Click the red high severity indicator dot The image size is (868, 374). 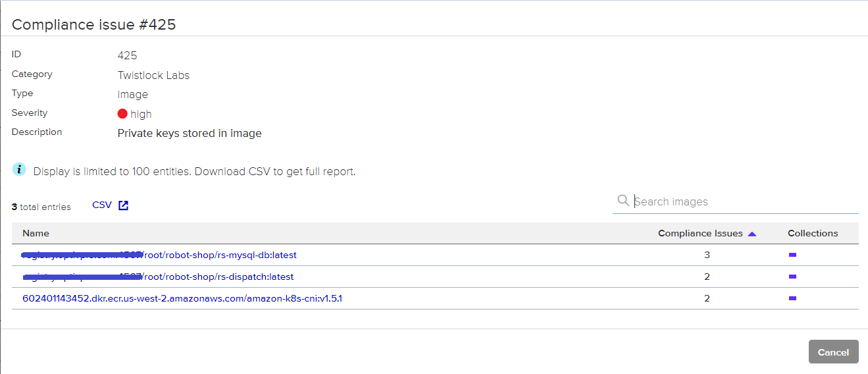click(x=122, y=114)
